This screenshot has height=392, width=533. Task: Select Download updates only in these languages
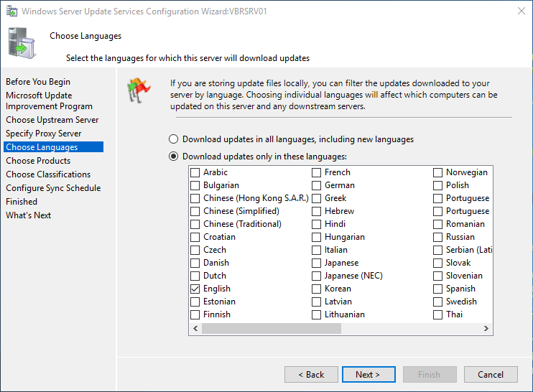[x=173, y=157]
